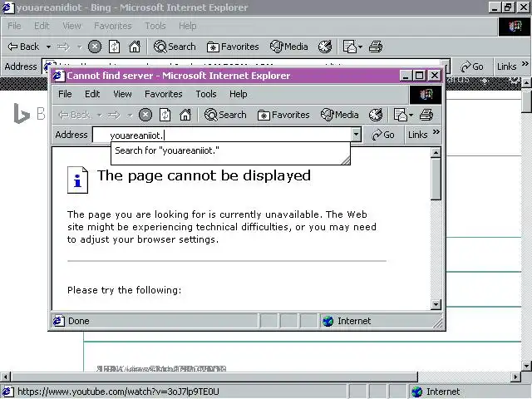Expand Forward history arrow in front window
This screenshot has width=532, height=399.
tap(130, 116)
